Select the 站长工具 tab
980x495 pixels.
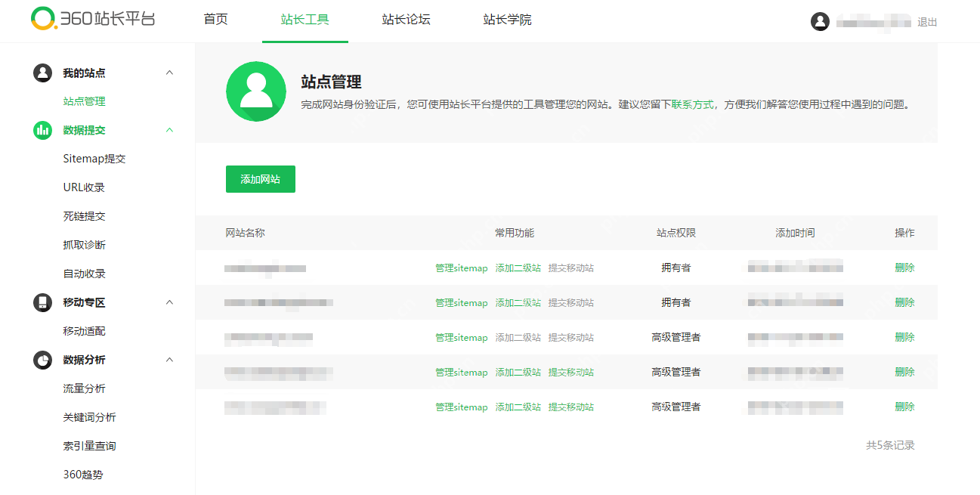point(305,20)
